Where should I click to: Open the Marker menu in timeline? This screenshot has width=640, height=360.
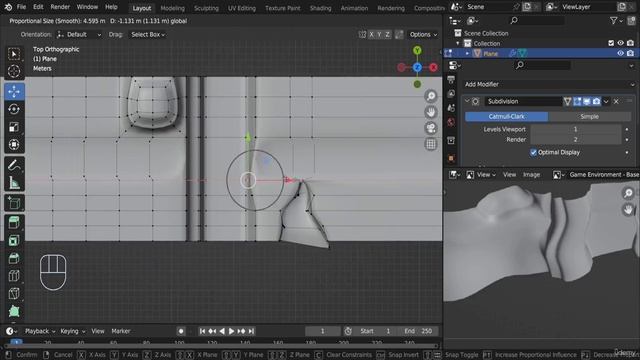121,331
